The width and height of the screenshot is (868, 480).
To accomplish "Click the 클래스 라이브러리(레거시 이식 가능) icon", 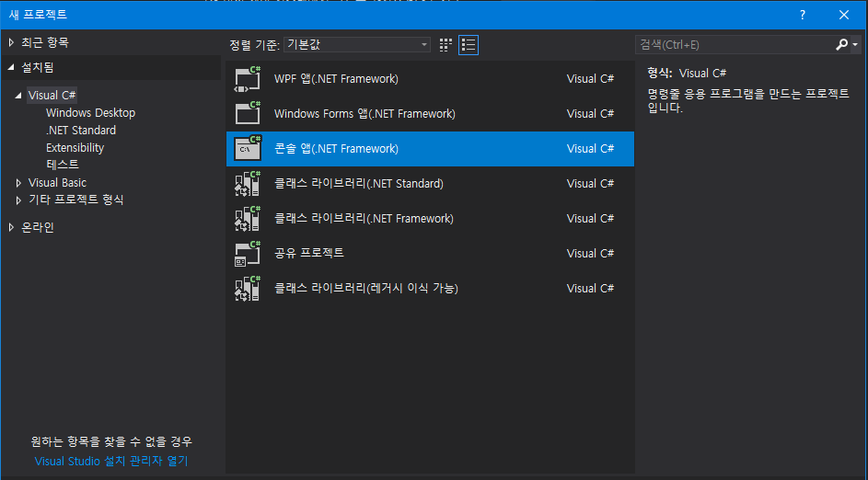I will [248, 288].
